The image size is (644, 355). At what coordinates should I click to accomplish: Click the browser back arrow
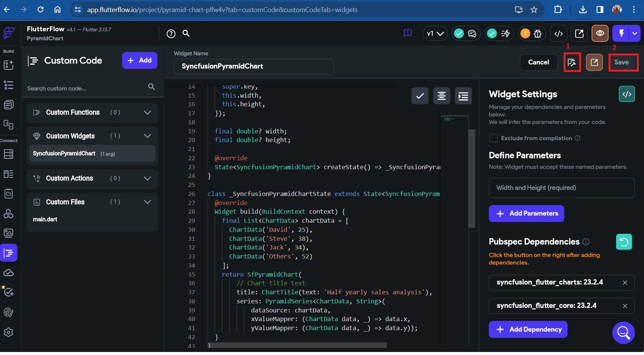coord(7,9)
